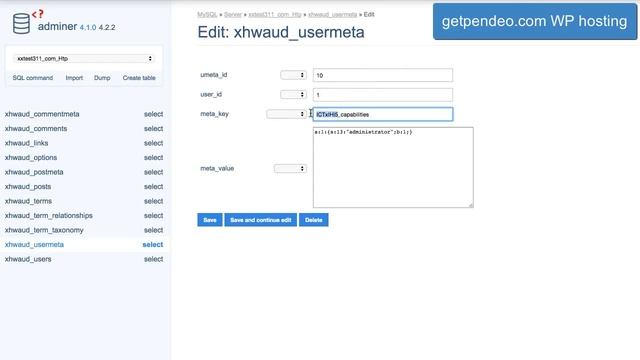The image size is (640, 360).
Task: Click the Delete button
Action: [313, 220]
